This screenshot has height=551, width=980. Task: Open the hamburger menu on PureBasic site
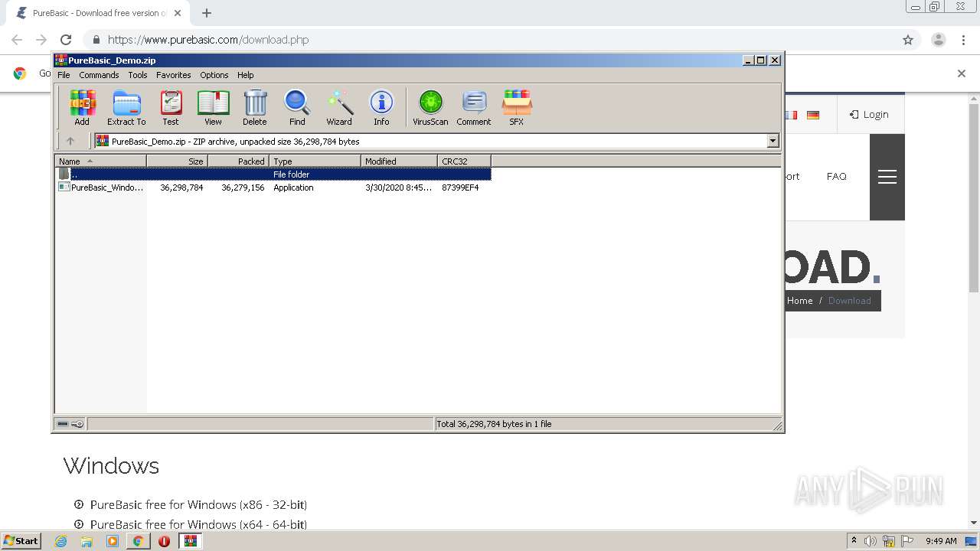coord(887,177)
